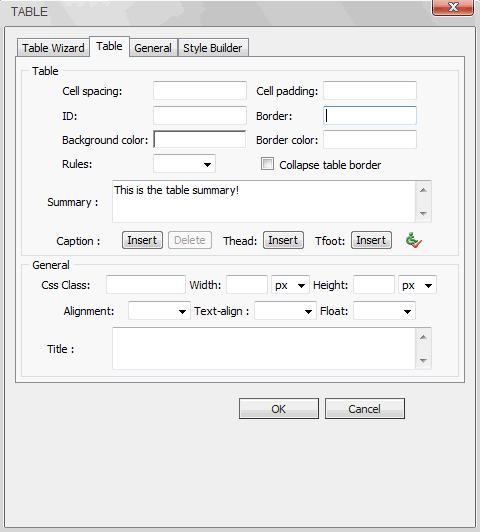This screenshot has height=532, width=480.
Task: Open the General tab
Action: (153, 48)
